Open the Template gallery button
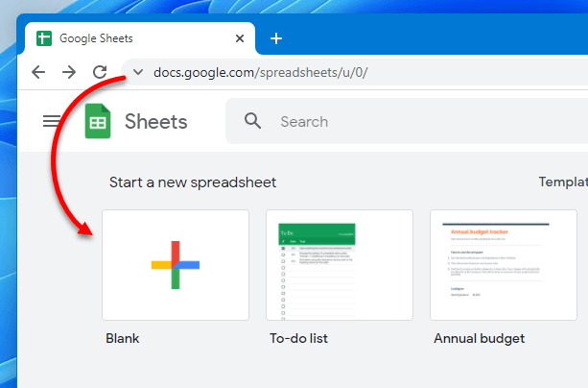Image resolution: width=588 pixels, height=388 pixels. (x=563, y=182)
